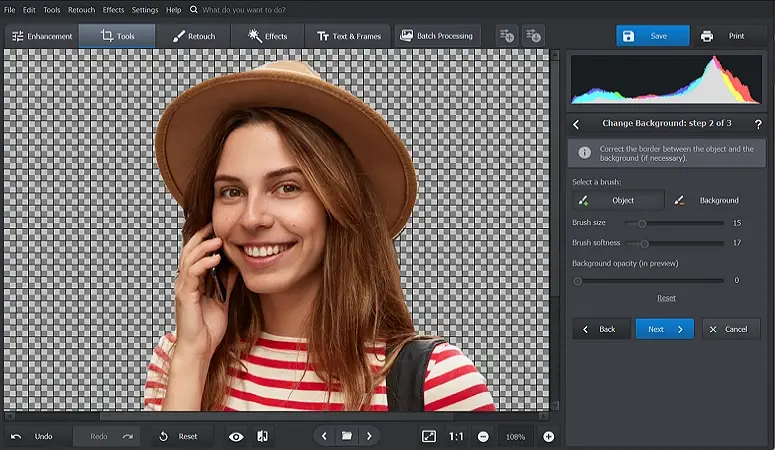The image size is (775, 450).
Task: Zoom in with the plus icon
Action: click(x=549, y=437)
